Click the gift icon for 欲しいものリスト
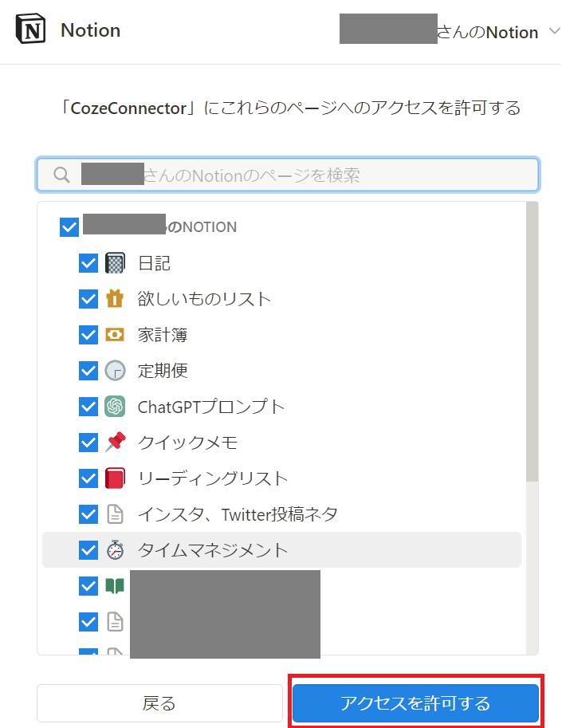The width and height of the screenshot is (562, 728). (115, 299)
